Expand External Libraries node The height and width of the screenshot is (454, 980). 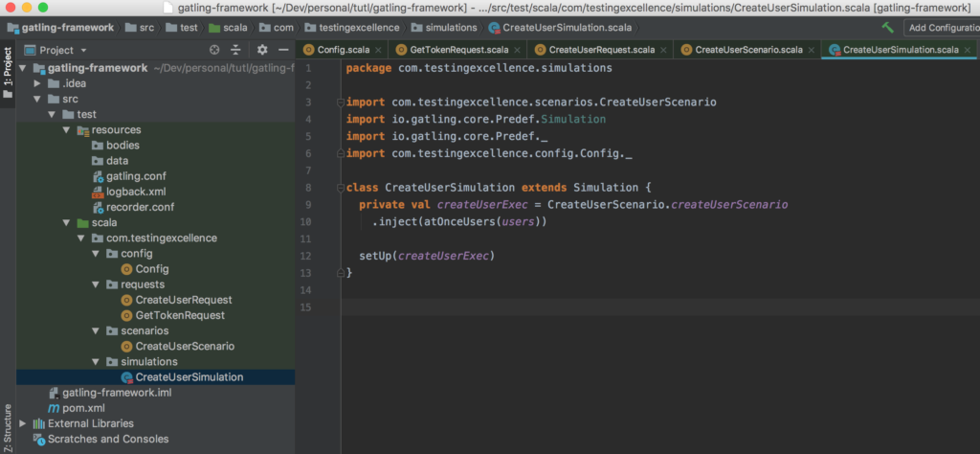point(24,423)
